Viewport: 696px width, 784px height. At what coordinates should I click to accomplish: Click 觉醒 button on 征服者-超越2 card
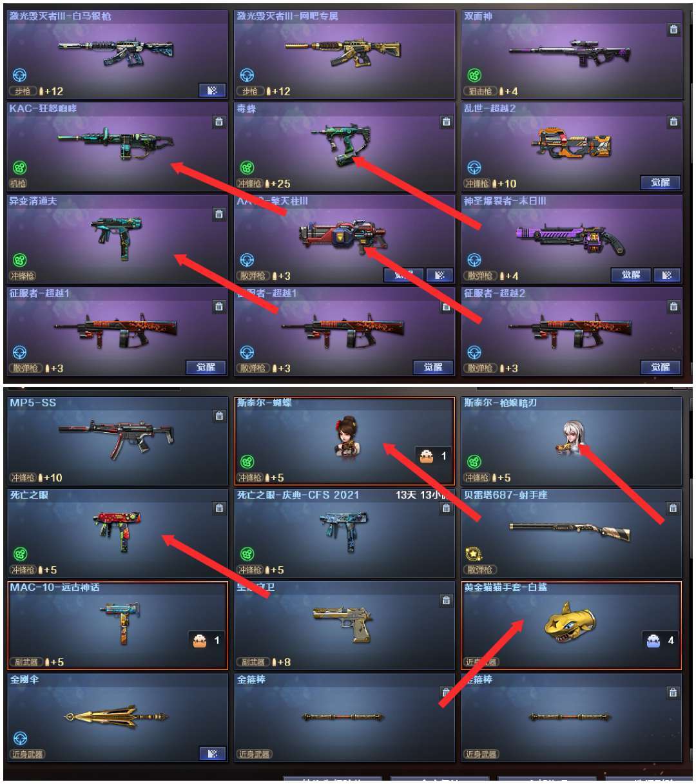coord(660,367)
